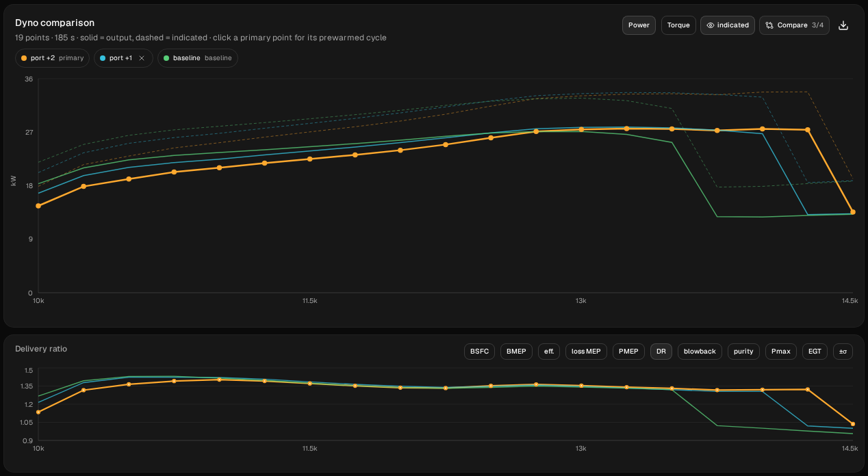Click the kW axis label
This screenshot has height=476, width=868.
click(14, 181)
